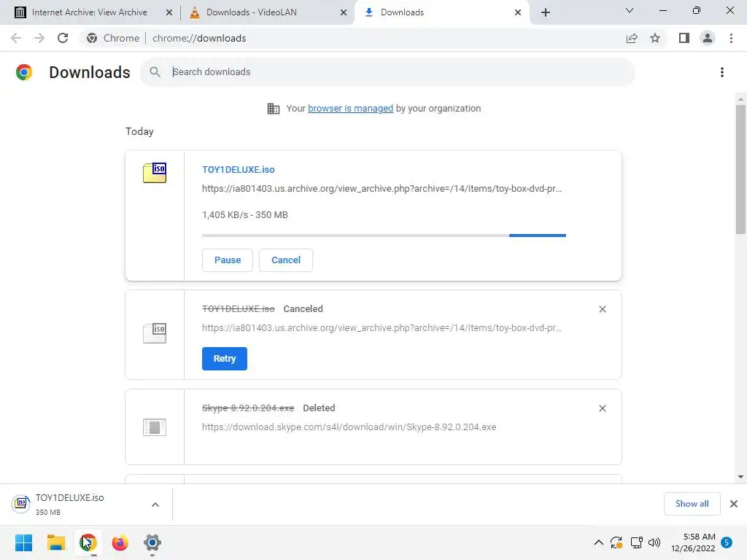Reload the downloads page
Screen dimensions: 747x560
pyautogui.click(x=63, y=38)
